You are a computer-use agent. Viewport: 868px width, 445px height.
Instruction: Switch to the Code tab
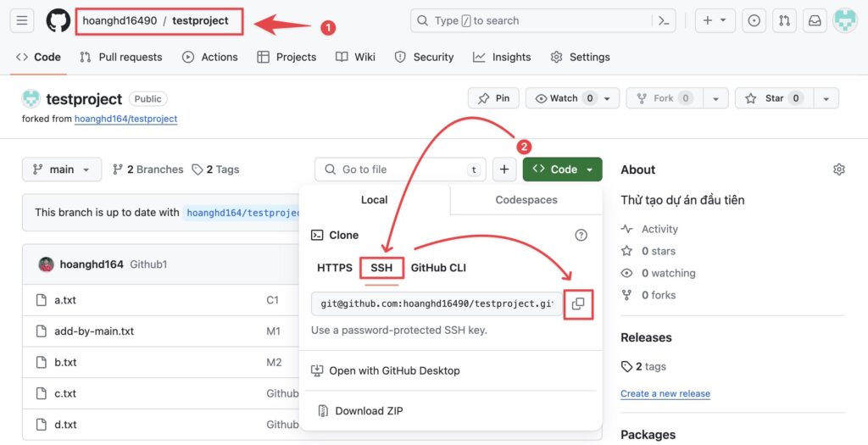[x=39, y=57]
